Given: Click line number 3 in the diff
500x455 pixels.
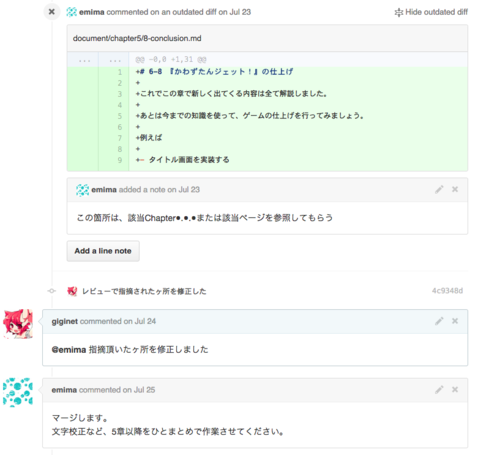Looking at the screenshot, I should (120, 94).
